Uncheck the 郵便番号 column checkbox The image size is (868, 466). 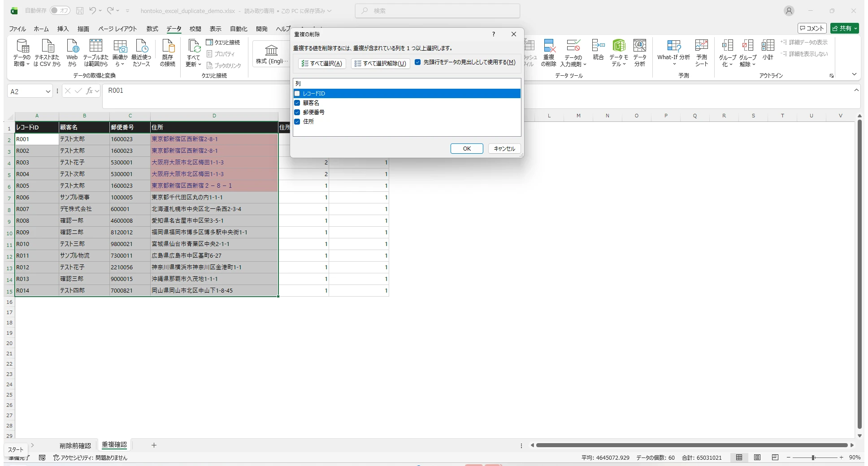click(x=297, y=112)
